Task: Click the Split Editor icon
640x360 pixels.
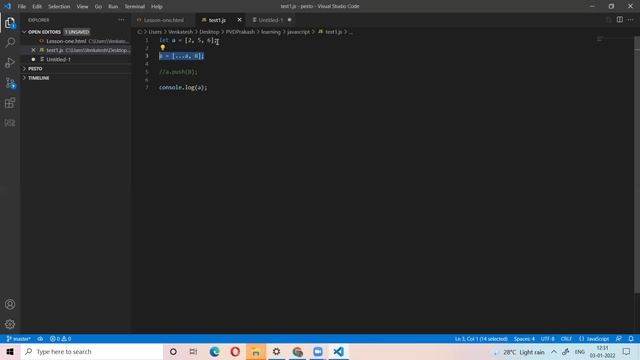Action: [x=620, y=20]
